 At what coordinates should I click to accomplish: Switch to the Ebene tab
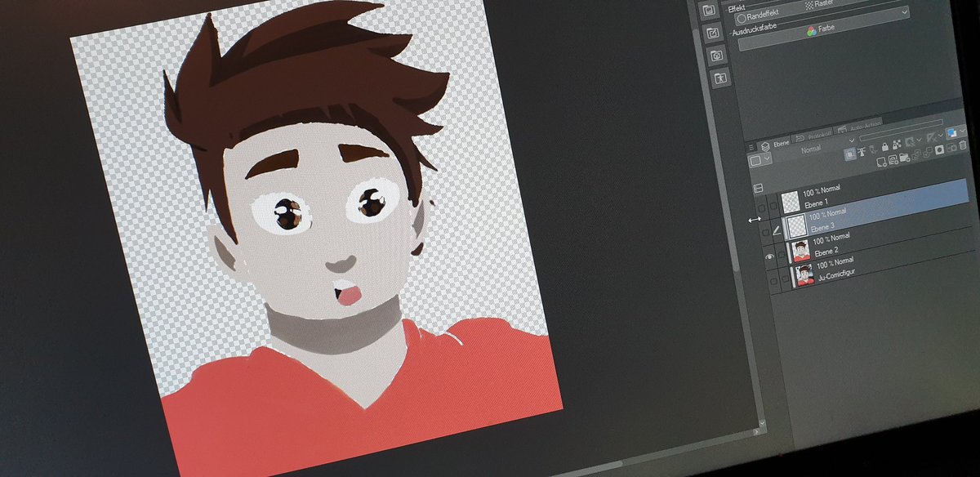(x=777, y=144)
